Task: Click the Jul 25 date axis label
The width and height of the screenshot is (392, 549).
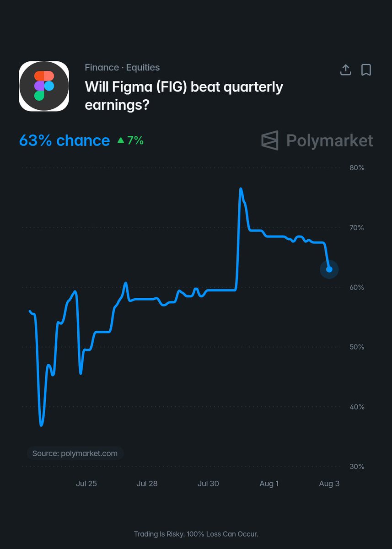Action: (x=86, y=484)
